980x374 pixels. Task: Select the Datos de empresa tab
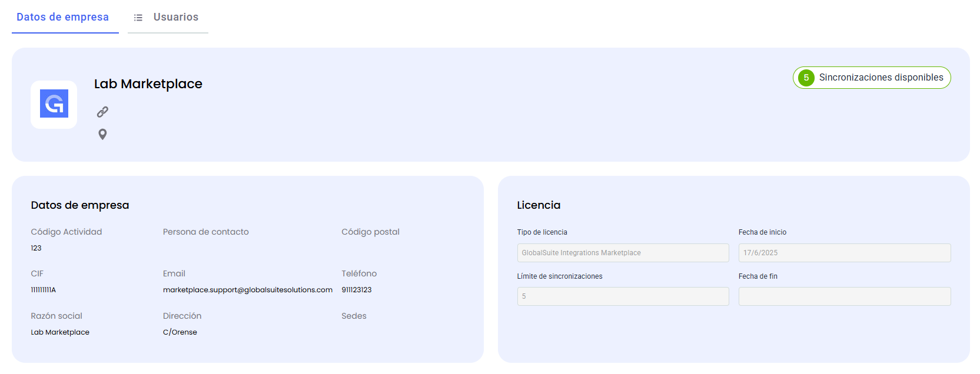click(x=62, y=17)
